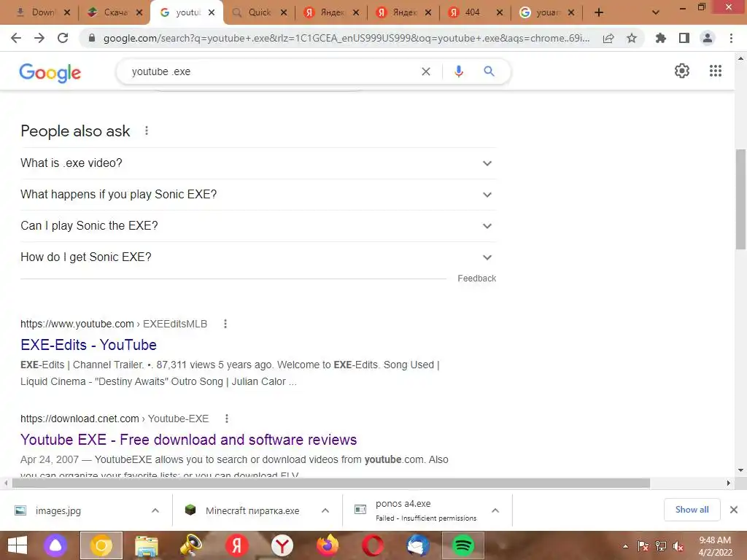Open options for EXE-Edits result
This screenshot has width=747, height=560.
pos(225,324)
